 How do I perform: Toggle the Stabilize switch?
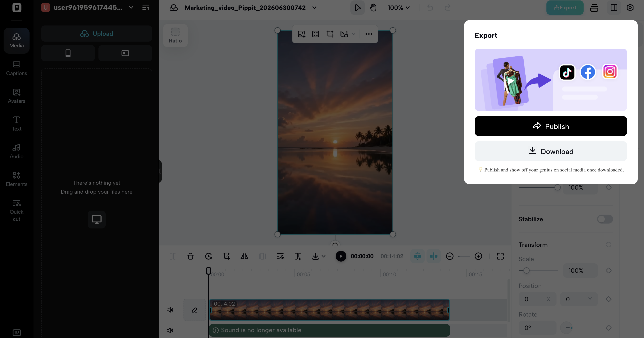(x=605, y=219)
